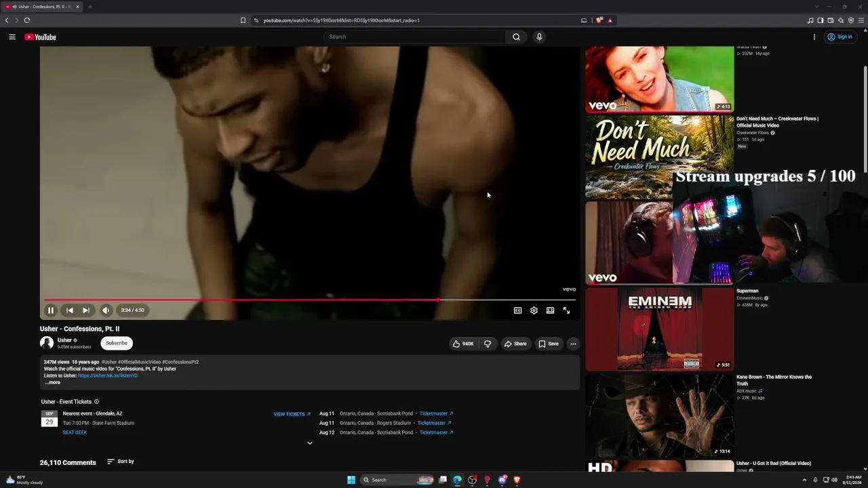Click the VIEW TICKETS link
Screen dimensions: 868x488
[x=292, y=414]
